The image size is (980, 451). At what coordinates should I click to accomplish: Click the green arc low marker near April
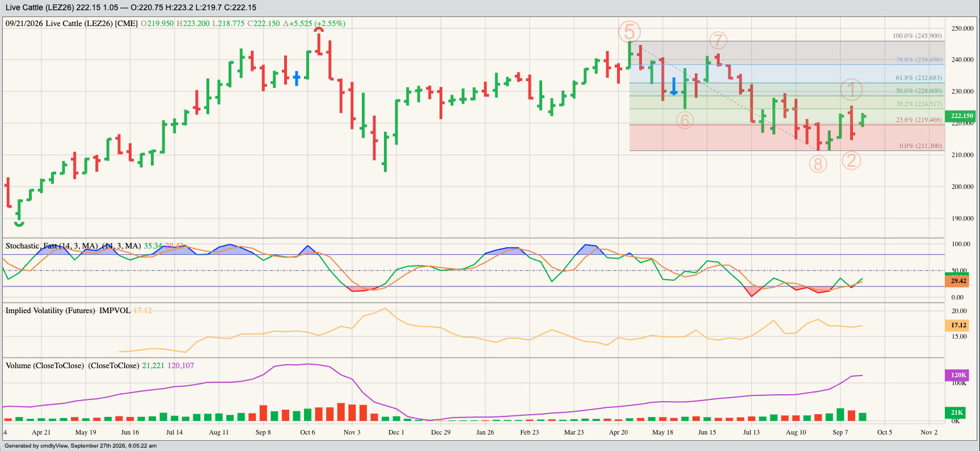click(19, 224)
